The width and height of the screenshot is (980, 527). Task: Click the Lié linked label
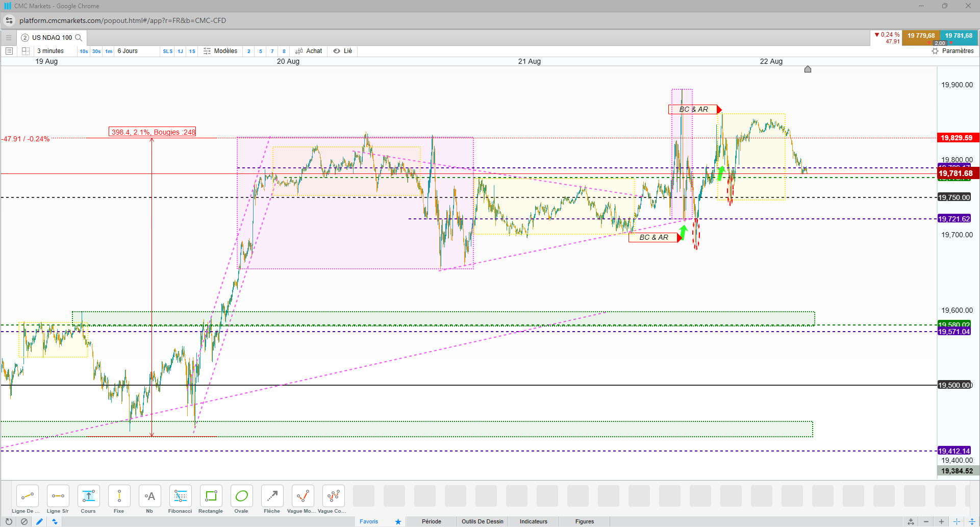[348, 51]
